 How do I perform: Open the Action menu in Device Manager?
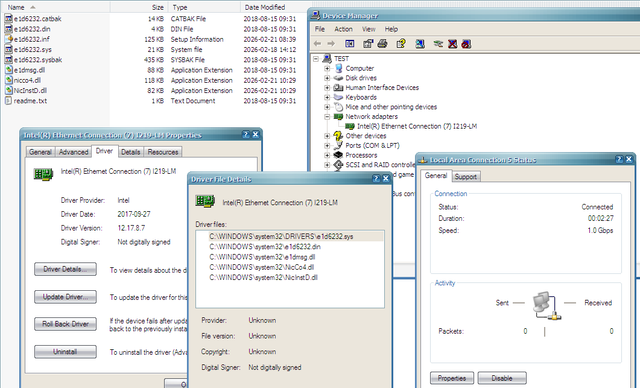(343, 29)
